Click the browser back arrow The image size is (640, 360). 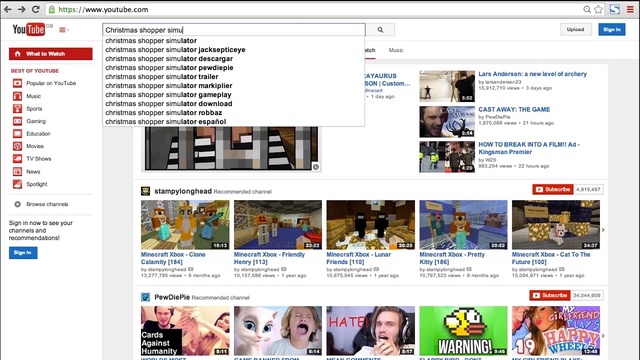pos(8,9)
